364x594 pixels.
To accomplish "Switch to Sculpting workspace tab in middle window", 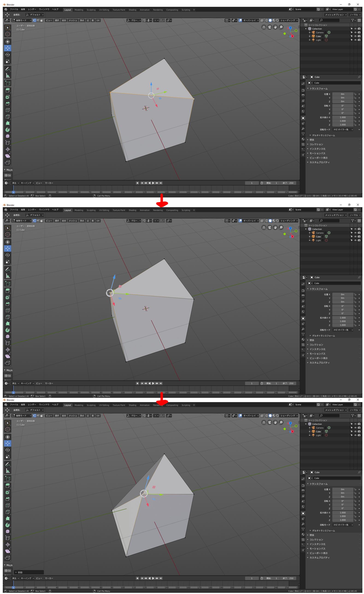I will pyautogui.click(x=91, y=210).
